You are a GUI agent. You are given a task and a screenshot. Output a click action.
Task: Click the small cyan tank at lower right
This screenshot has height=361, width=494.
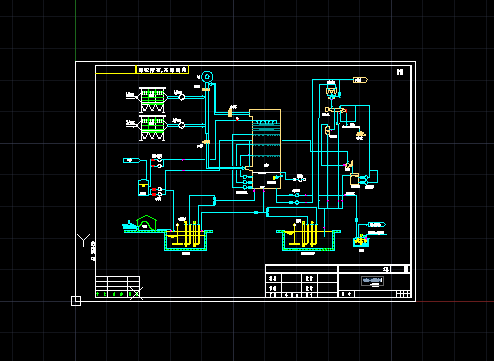[361, 241]
